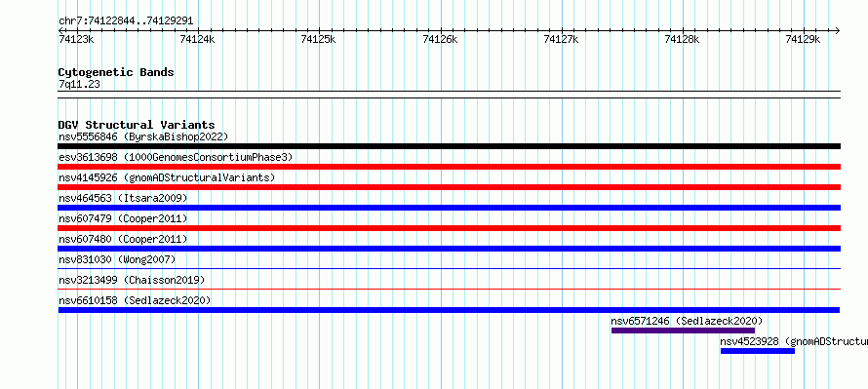Click the nsv5556846 (ByrskaBishop2022) label

(x=143, y=136)
